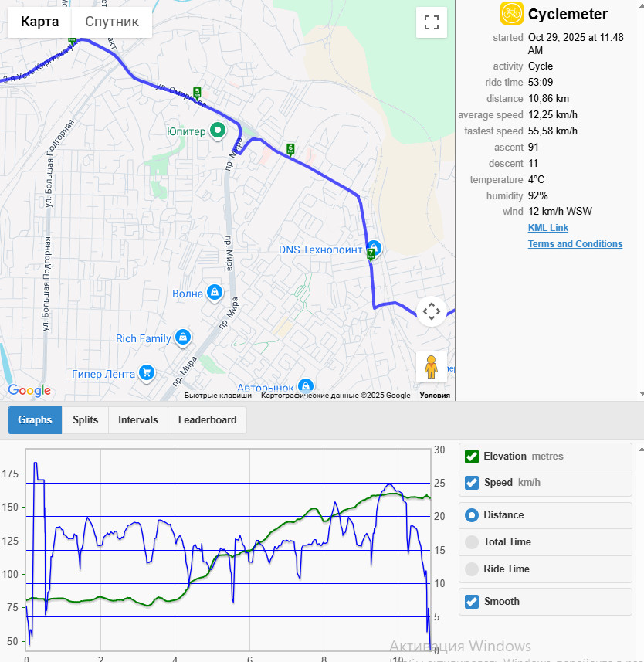Open Terms and Conditions link
This screenshot has width=644, height=662.
[x=575, y=244]
